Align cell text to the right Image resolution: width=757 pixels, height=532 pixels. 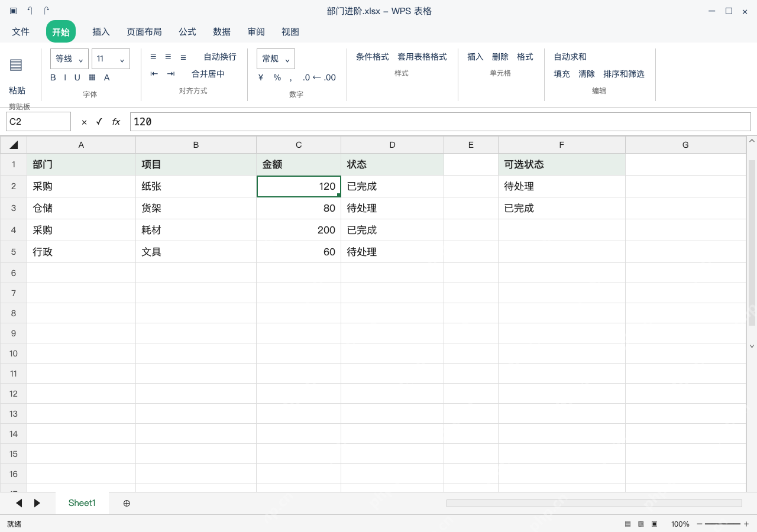[x=183, y=57]
